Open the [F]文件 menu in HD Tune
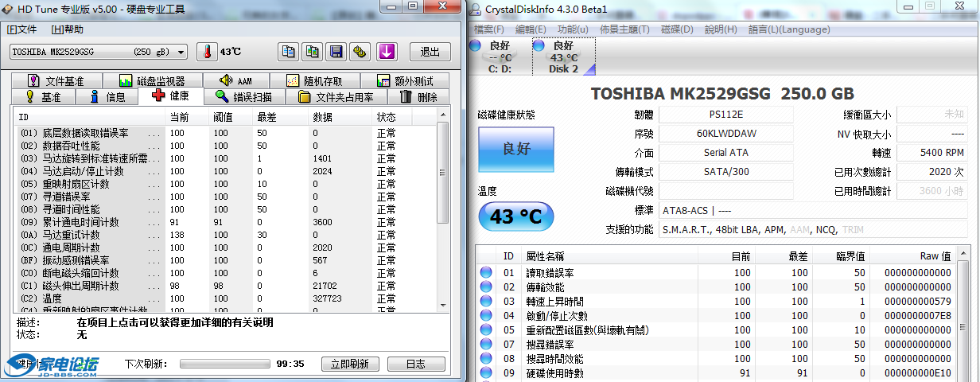980x382 pixels. point(22,29)
